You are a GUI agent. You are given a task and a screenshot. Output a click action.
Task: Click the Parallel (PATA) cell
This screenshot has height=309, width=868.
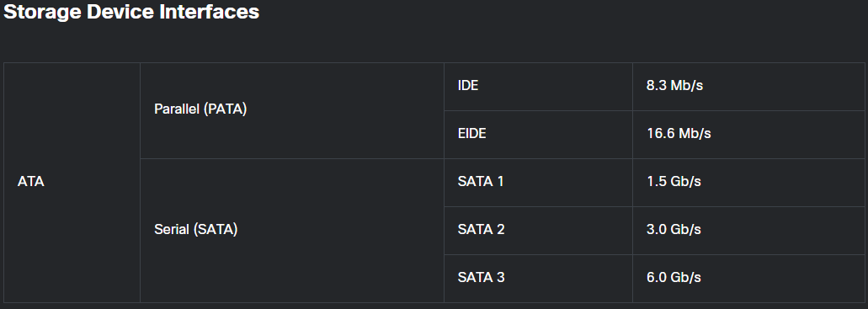coord(292,111)
